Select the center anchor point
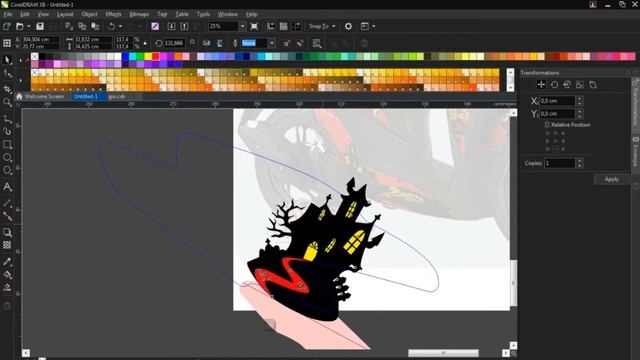This screenshot has height=360, width=640. tap(555, 141)
